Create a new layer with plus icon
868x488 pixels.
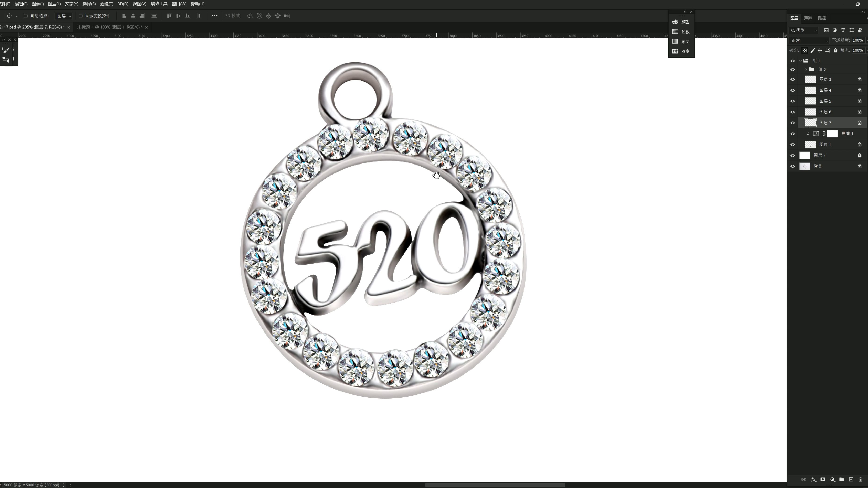point(851,479)
